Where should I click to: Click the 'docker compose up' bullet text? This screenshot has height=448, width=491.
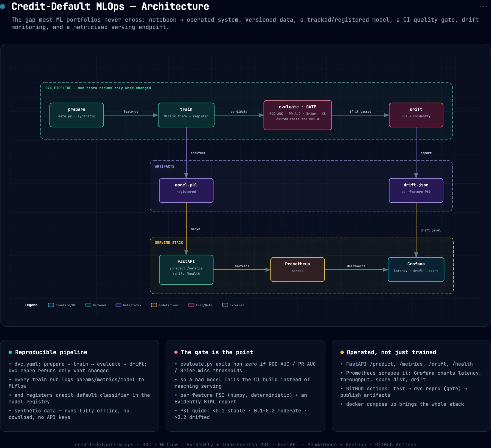402,404
